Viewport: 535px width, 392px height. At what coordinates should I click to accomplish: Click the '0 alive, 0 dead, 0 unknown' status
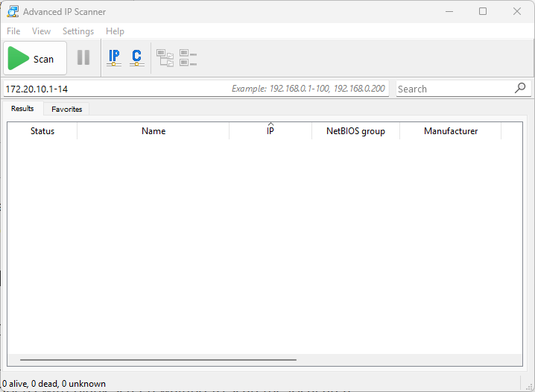point(54,384)
